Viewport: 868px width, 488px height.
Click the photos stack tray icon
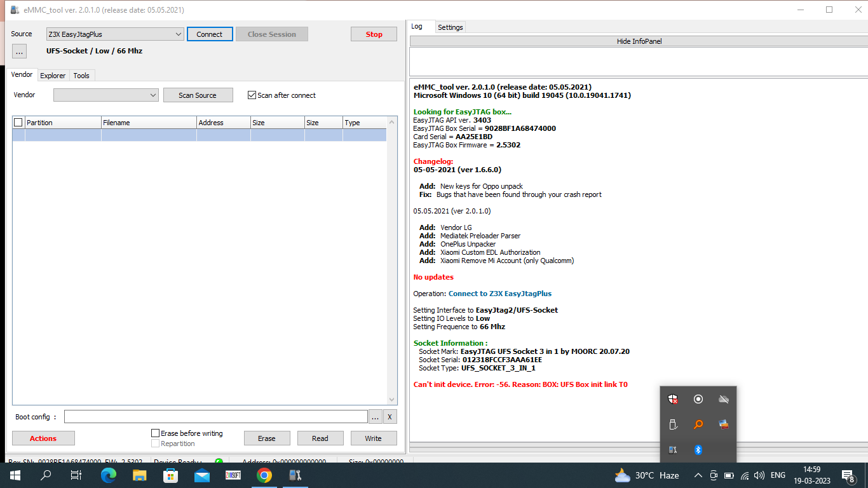pos(723,424)
